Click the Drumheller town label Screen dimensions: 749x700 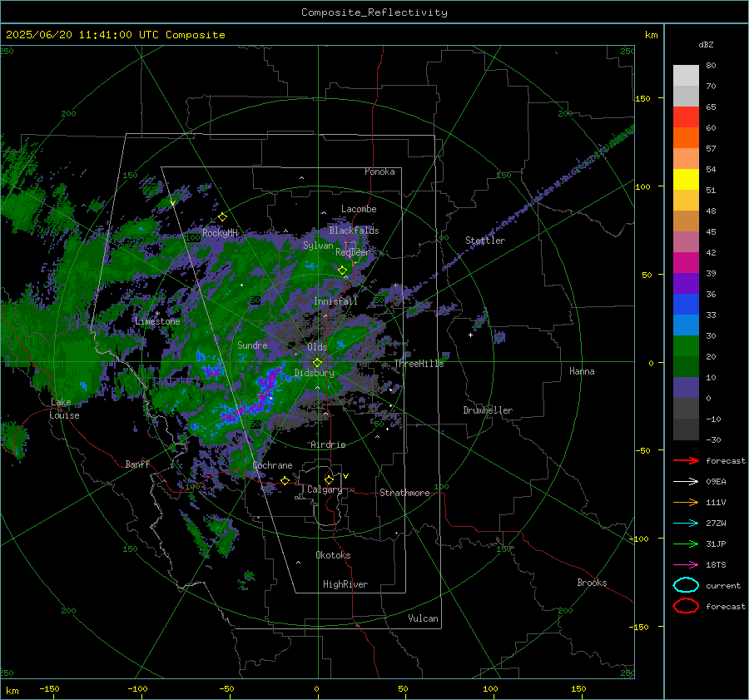pyautogui.click(x=488, y=410)
